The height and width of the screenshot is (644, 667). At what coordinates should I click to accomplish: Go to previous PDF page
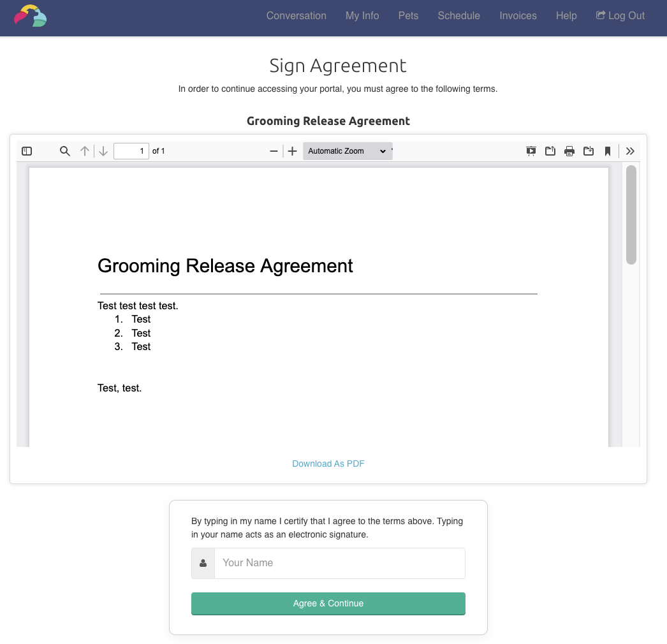click(x=85, y=151)
